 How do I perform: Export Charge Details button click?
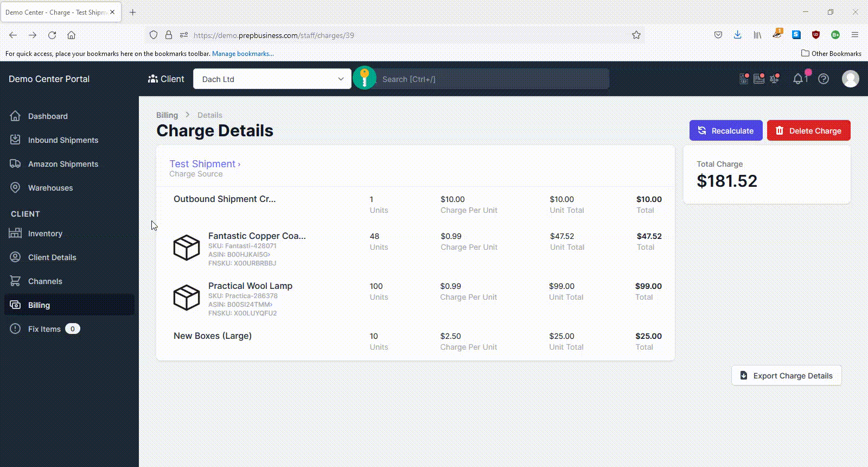point(787,375)
